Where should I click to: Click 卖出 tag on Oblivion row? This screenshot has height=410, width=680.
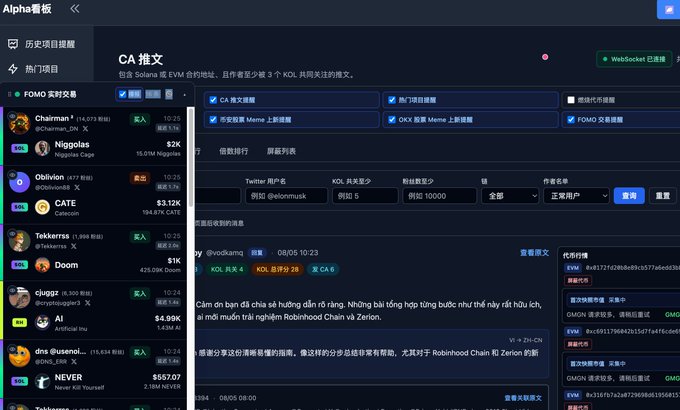coord(140,178)
